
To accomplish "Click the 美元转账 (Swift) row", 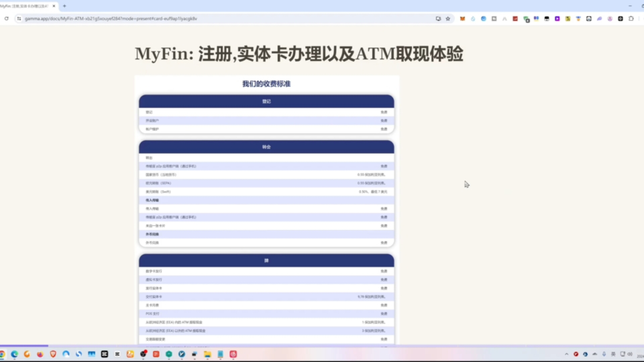I will pyautogui.click(x=266, y=192).
